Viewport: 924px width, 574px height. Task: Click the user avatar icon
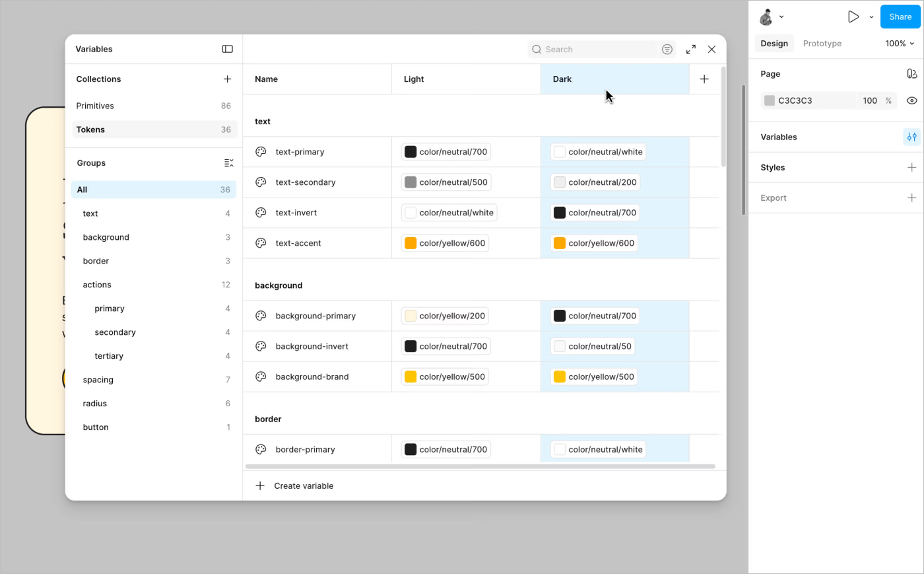tap(766, 17)
